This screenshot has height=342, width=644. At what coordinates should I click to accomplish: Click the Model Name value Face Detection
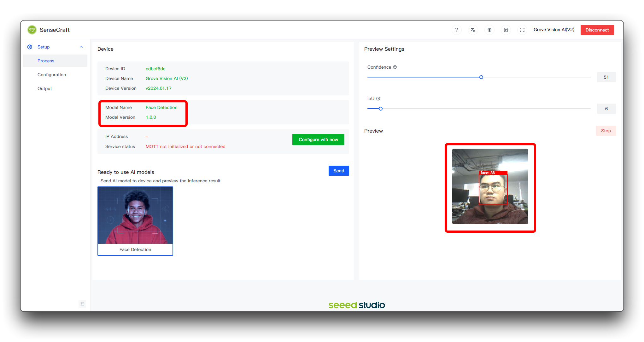coord(161,107)
